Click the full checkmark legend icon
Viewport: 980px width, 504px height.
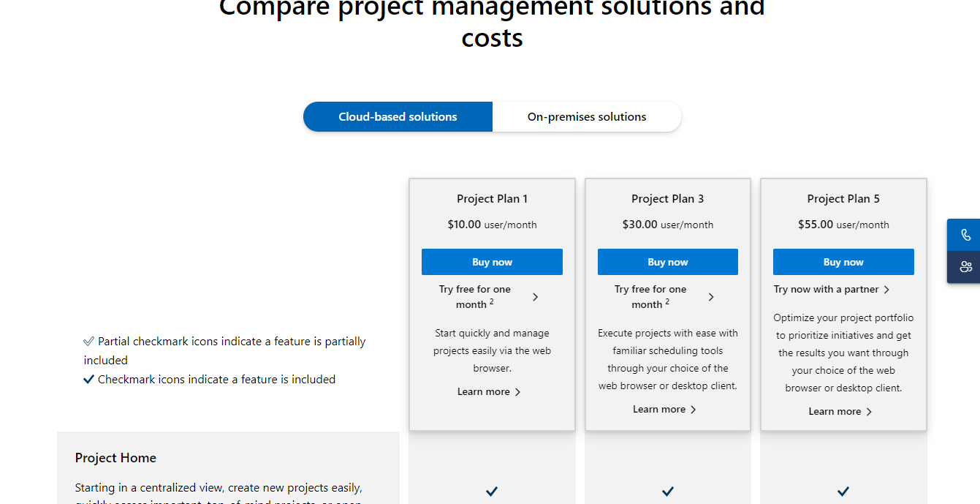click(x=89, y=380)
